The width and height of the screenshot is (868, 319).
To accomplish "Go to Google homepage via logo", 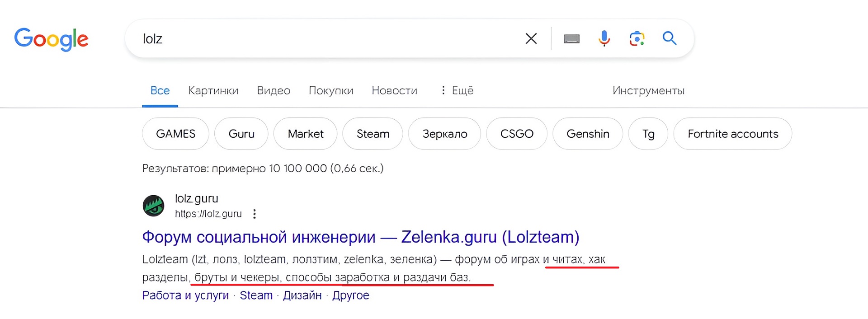I will [51, 39].
